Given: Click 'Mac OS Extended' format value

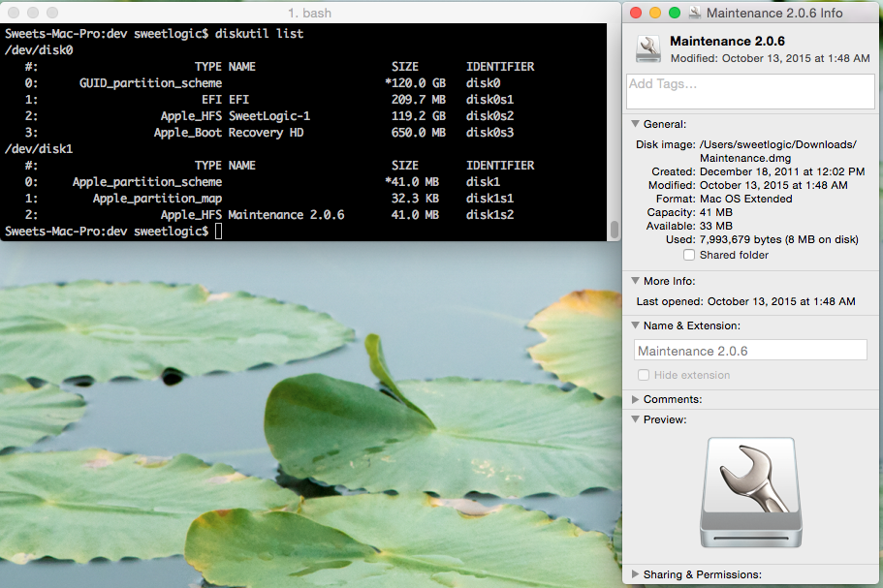Looking at the screenshot, I should [745, 199].
